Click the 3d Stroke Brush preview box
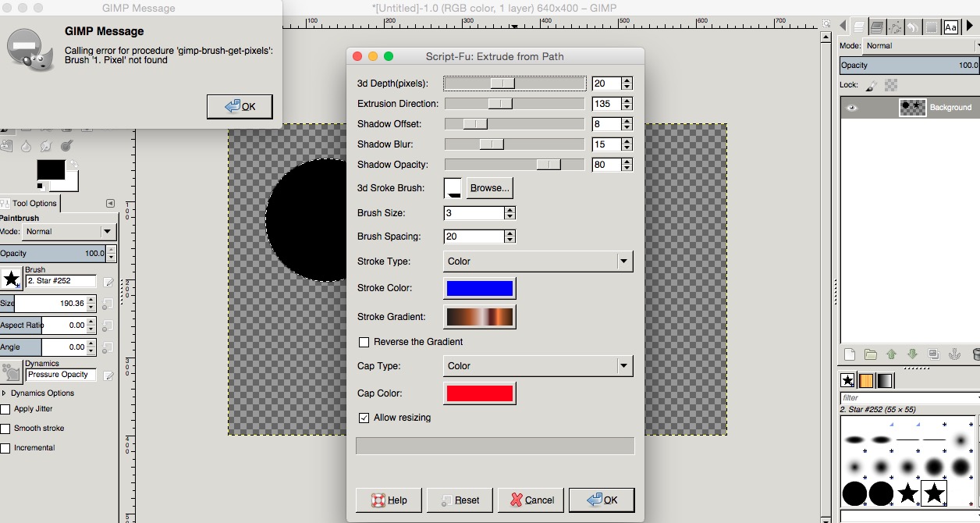Screen dimensions: 980x523 click(453, 188)
